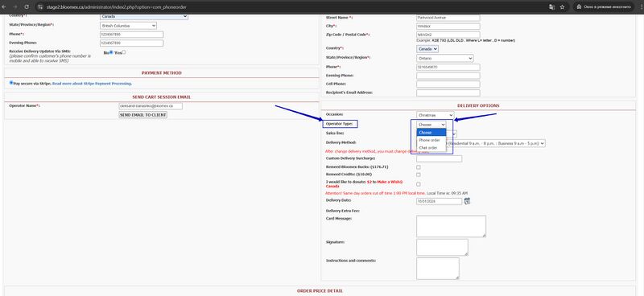The height and width of the screenshot is (296, 644).
Task: Click the Cell Phone field
Action: (448, 84)
